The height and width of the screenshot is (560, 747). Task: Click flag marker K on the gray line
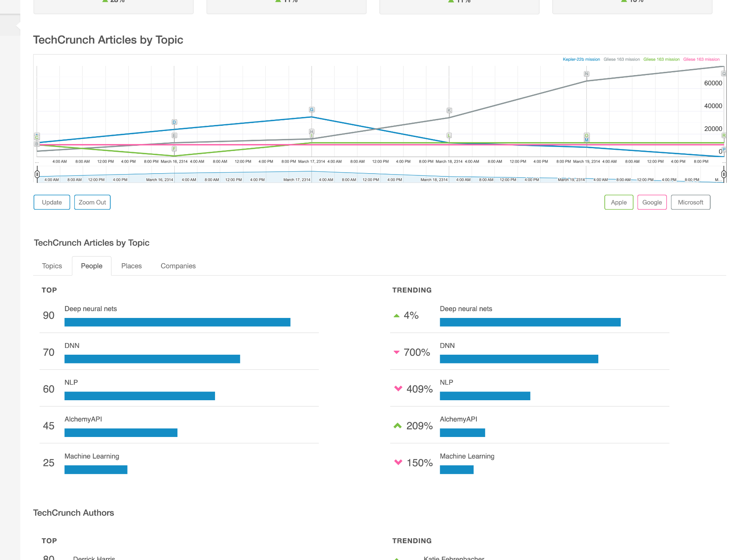point(449,110)
